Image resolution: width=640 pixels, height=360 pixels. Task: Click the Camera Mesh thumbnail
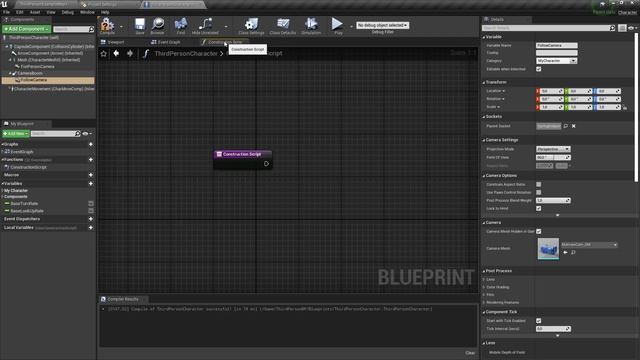[x=548, y=249]
